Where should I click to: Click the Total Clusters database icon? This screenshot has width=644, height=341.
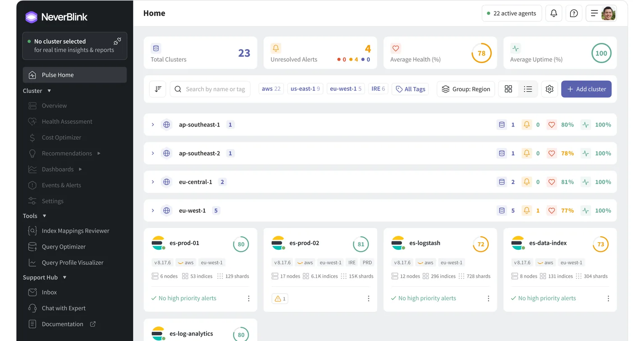[156, 48]
